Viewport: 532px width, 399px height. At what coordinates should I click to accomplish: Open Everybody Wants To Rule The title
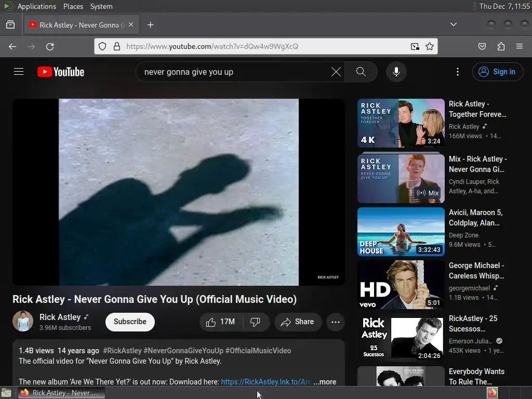(477, 377)
